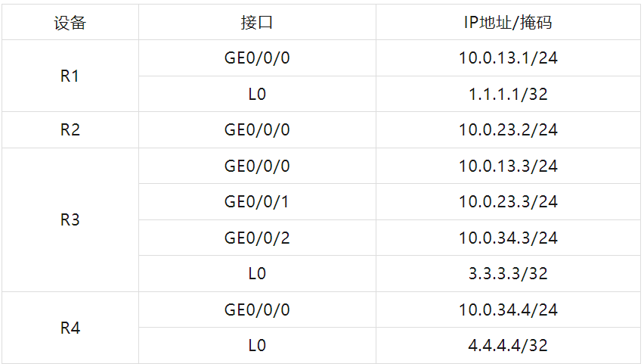644x364 pixels.
Task: Click the R2 device cell
Action: pos(70,130)
